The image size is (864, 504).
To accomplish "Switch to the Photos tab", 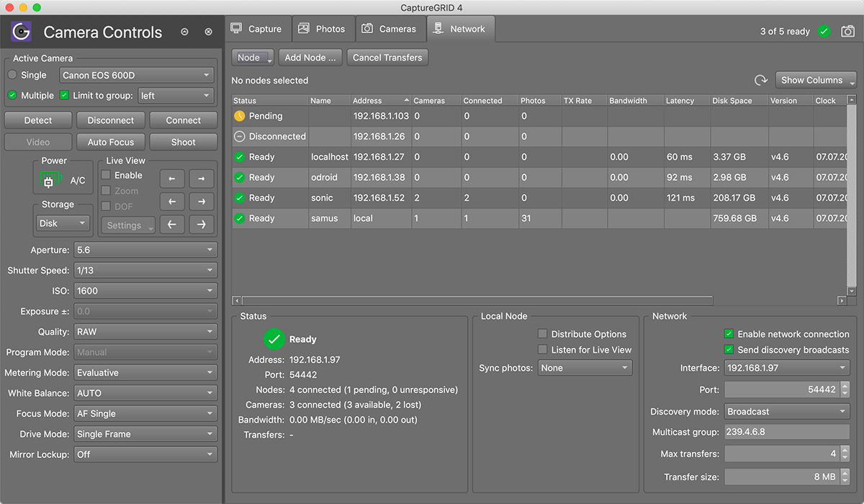I will [x=323, y=29].
